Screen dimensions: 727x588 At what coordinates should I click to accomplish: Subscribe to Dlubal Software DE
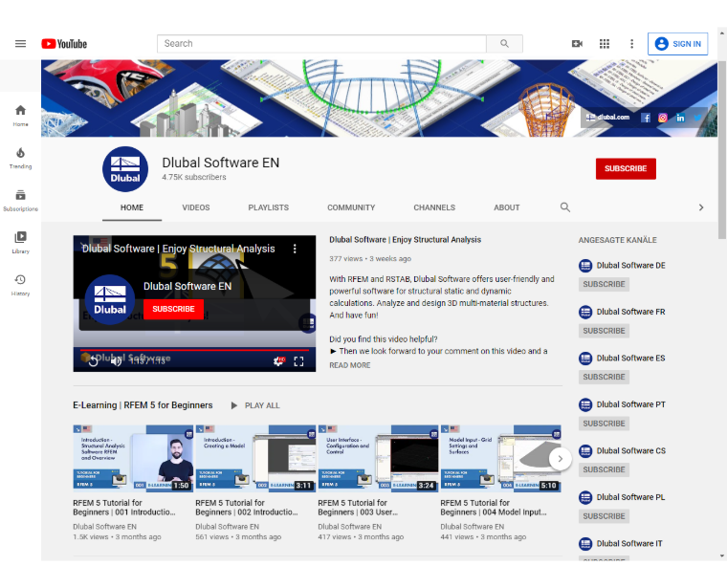coord(604,284)
